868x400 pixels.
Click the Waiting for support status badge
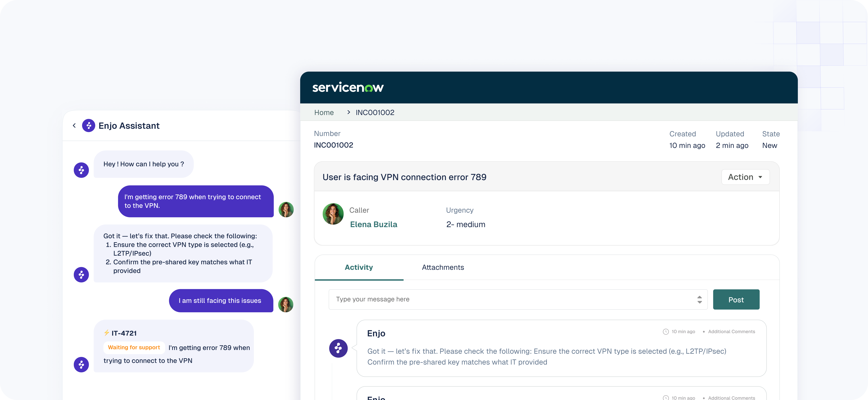coord(134,347)
